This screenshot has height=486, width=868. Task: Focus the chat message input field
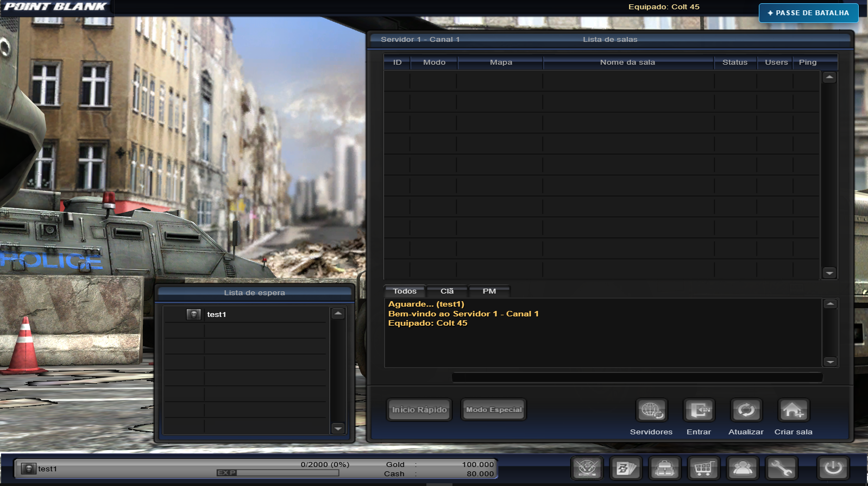click(x=637, y=377)
